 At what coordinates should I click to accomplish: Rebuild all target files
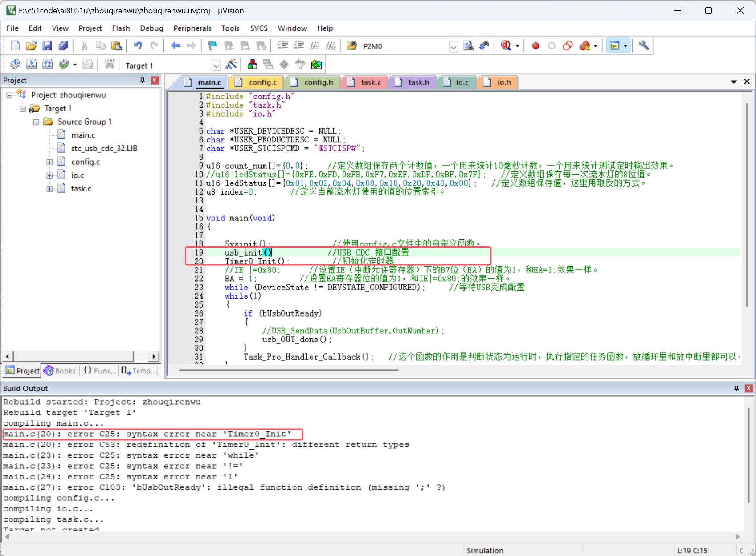pyautogui.click(x=47, y=65)
